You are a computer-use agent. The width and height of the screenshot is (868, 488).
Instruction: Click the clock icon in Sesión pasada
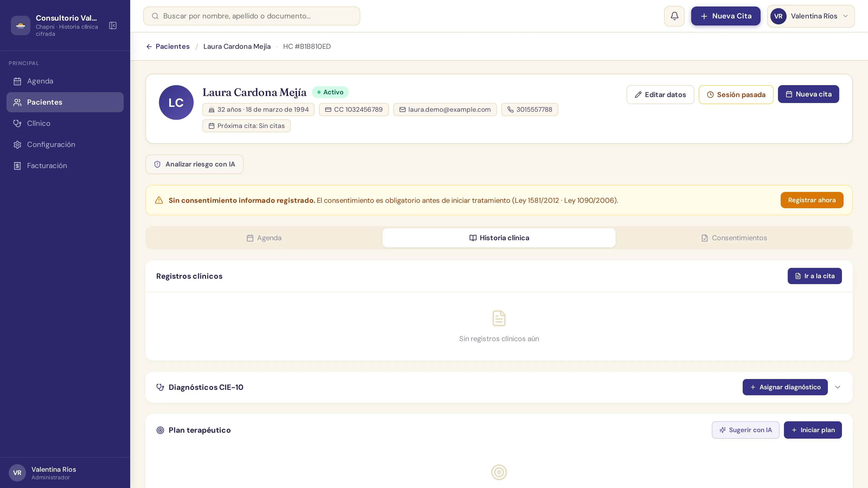click(710, 95)
